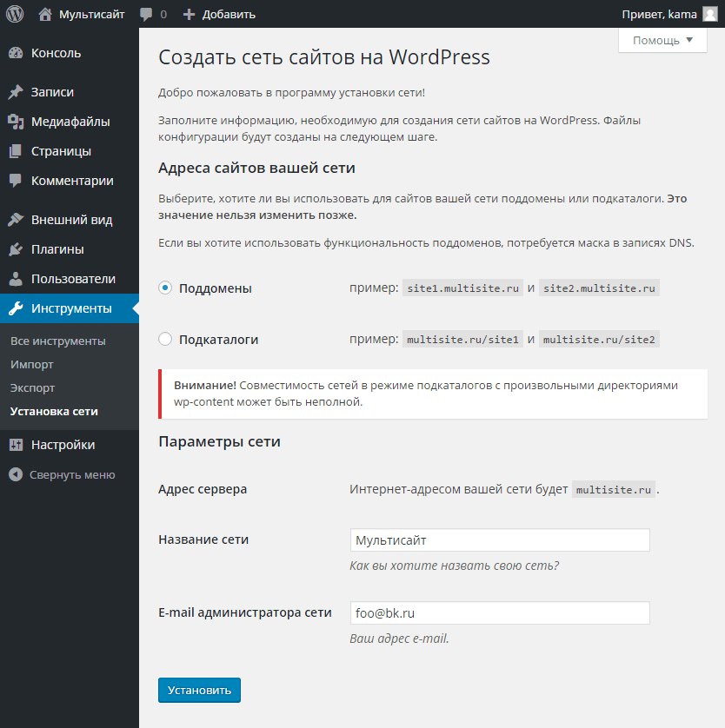The width and height of the screenshot is (725, 728).
Task: Click the E-mail администратора сети label
Action: click(245, 612)
